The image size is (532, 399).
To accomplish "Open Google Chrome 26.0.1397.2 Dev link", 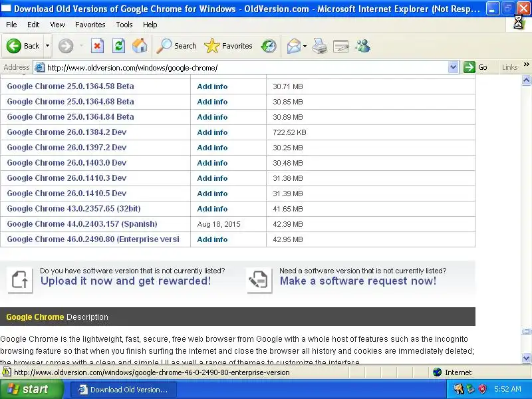I will (66, 147).
